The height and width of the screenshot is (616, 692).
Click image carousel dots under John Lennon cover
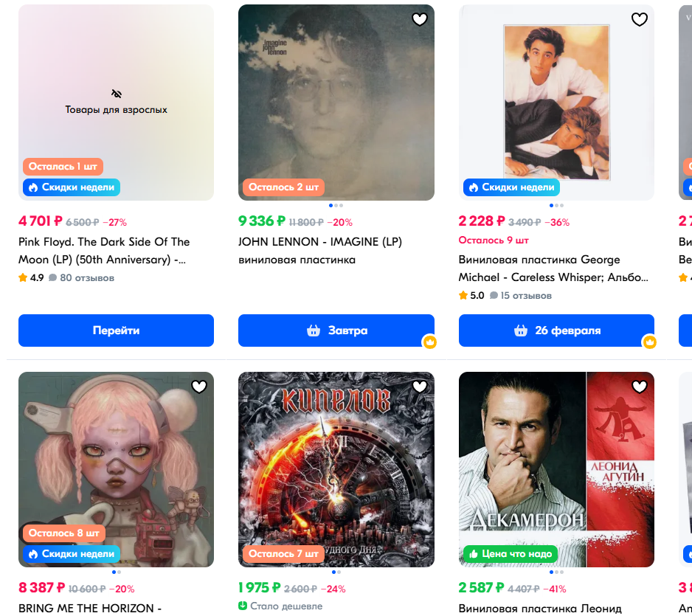(x=336, y=206)
